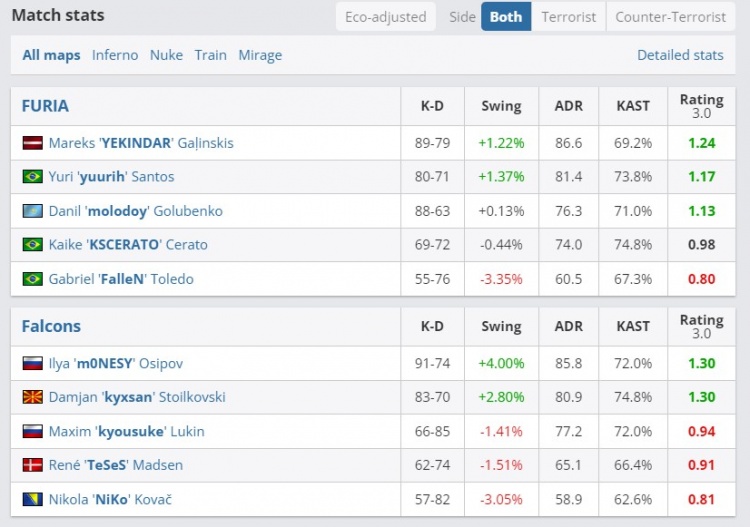This screenshot has height=527, width=750.
Task: Switch side filter to Terrorist
Action: (x=568, y=17)
